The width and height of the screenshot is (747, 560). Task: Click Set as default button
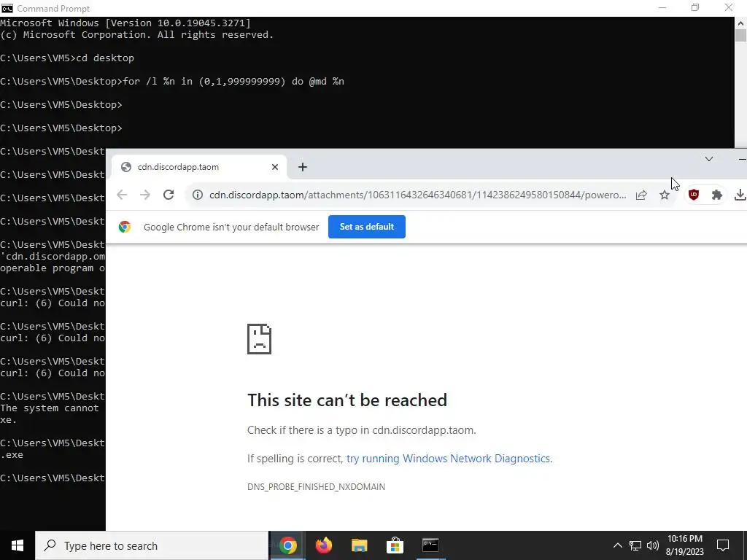pyautogui.click(x=367, y=227)
